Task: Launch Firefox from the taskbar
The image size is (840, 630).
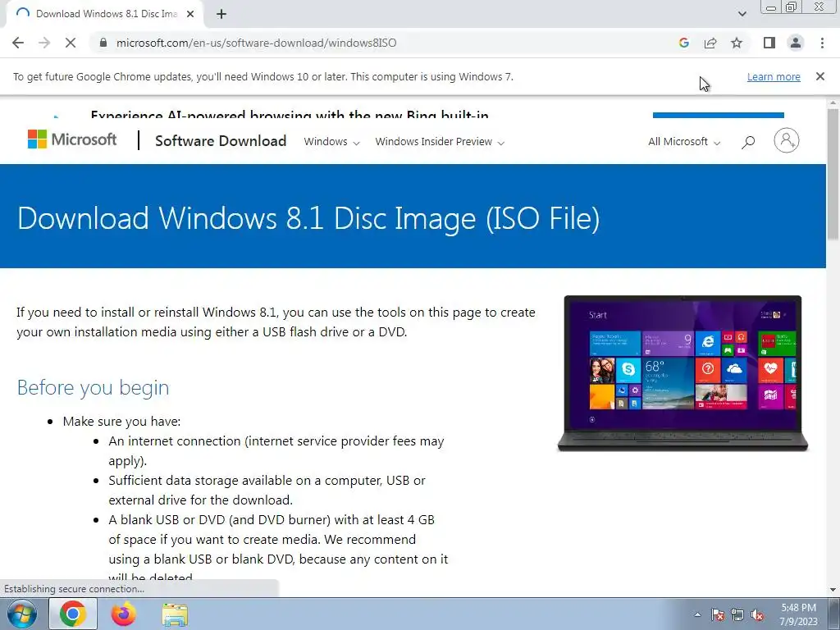Action: (124, 614)
